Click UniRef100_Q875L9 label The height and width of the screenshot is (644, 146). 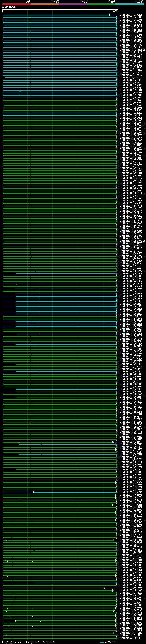point(131,329)
